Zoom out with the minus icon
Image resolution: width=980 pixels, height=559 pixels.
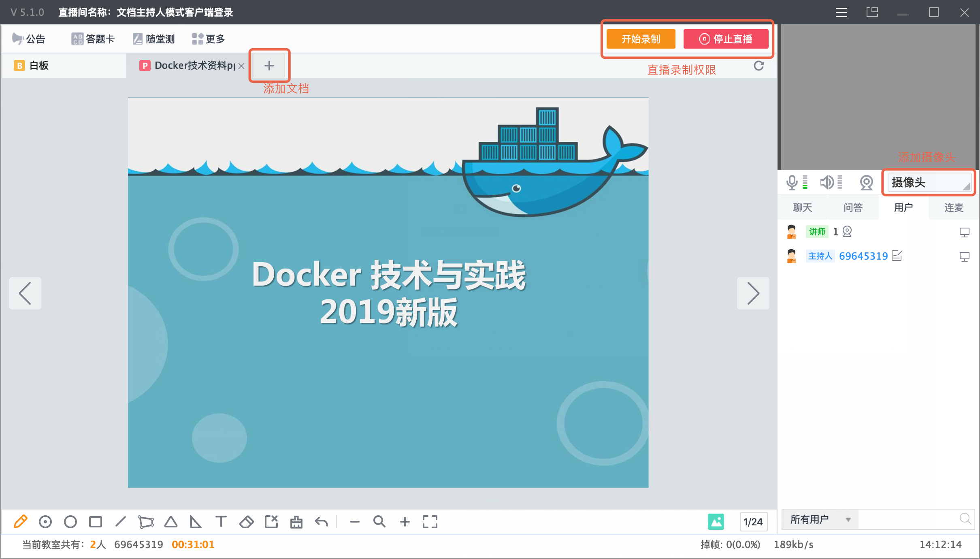[355, 522]
